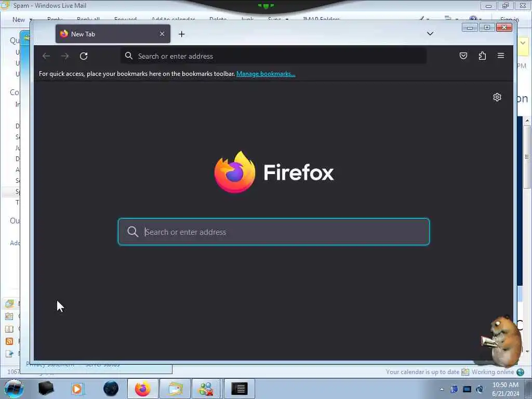
Task: Expand New dropdown arrow in Live Mail
Action: (x=31, y=20)
